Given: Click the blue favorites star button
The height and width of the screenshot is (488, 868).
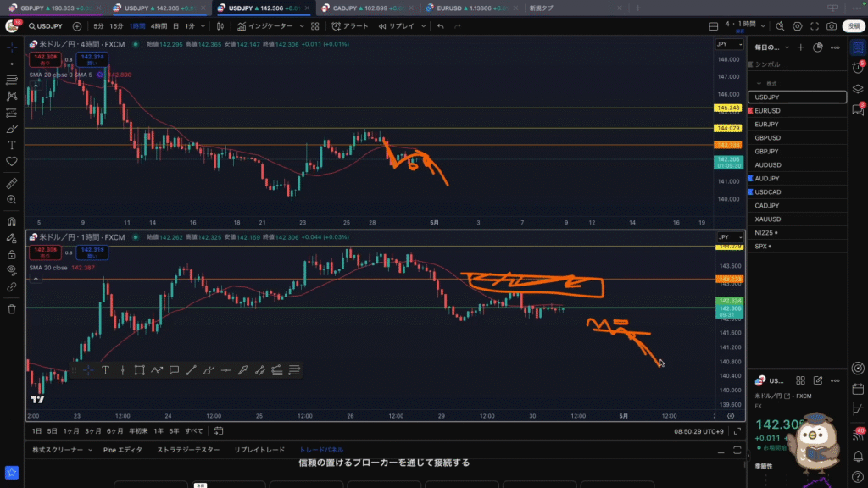Looking at the screenshot, I should (x=12, y=473).
